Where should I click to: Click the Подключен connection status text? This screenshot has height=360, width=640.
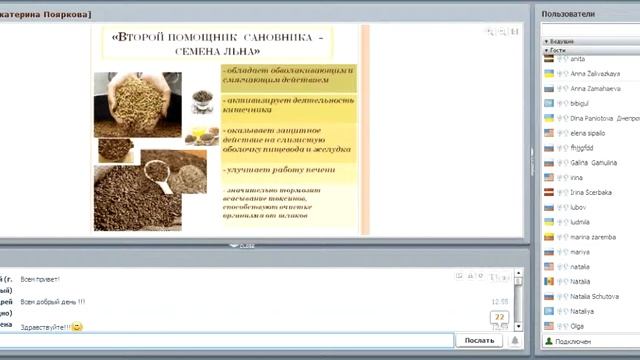tap(573, 342)
